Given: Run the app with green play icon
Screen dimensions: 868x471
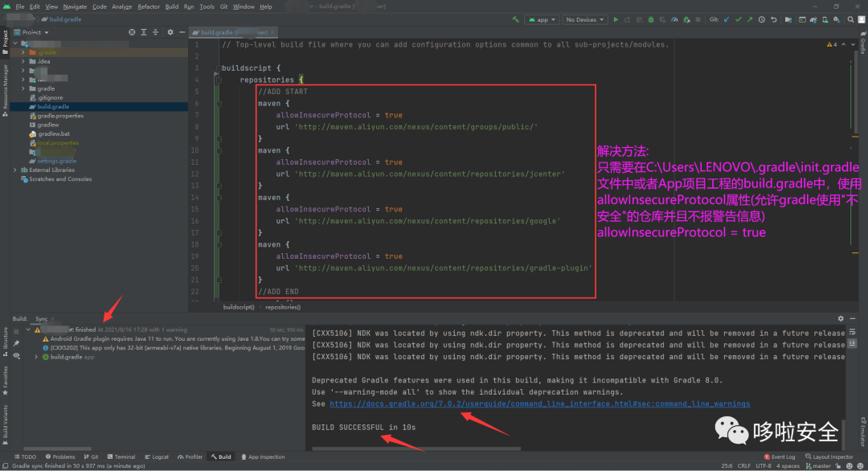Looking at the screenshot, I should coord(616,19).
